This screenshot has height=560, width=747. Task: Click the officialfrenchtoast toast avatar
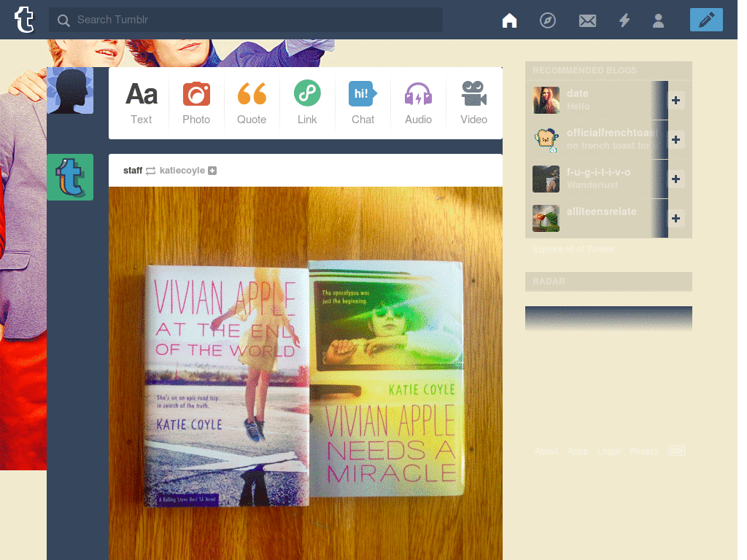[546, 139]
